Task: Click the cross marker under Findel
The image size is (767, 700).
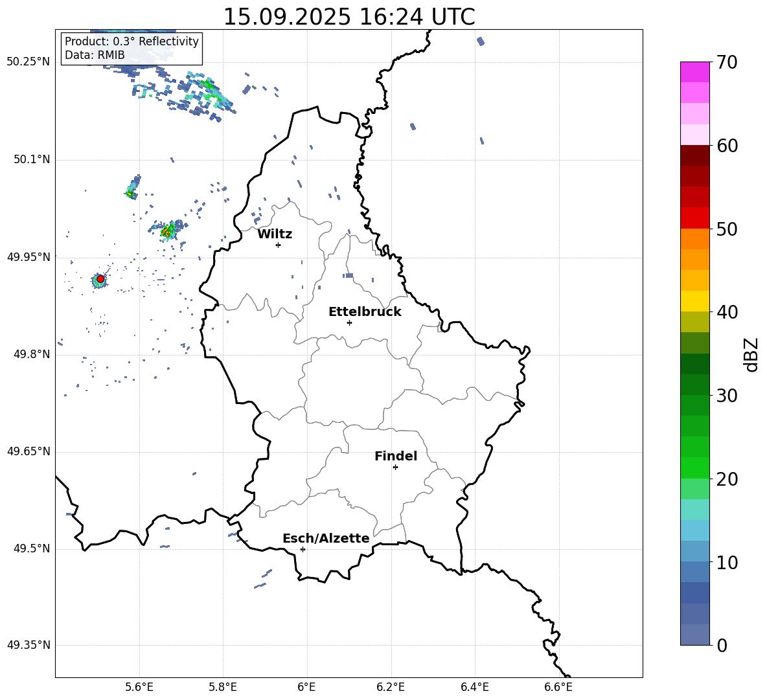Action: click(x=395, y=467)
